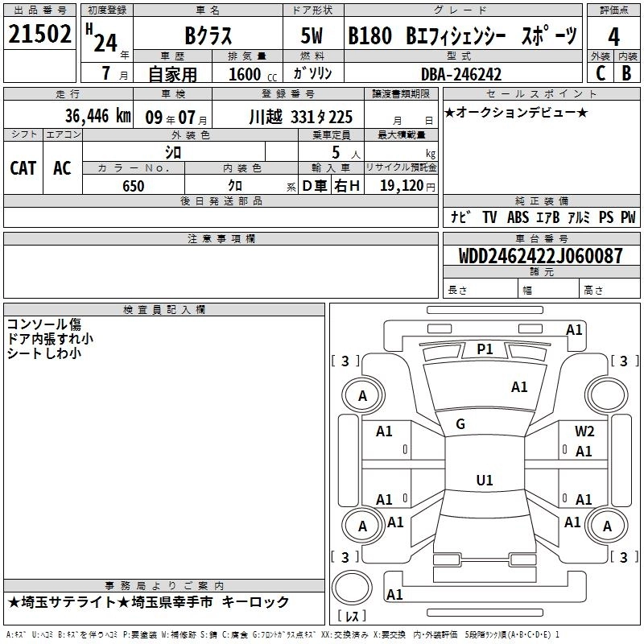Select exterior color シロ
Screen dimensions: 644x644
173,152
